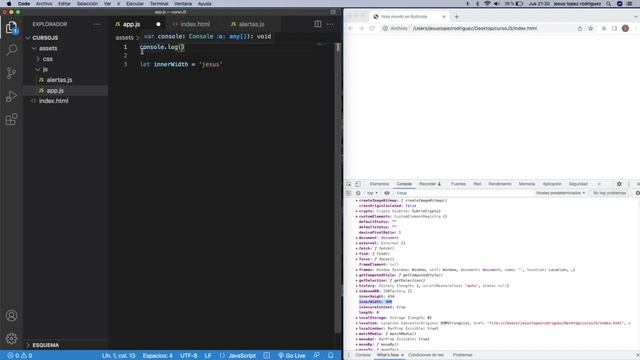
Task: Open the Manage gear in activity bar
Action: click(11, 338)
